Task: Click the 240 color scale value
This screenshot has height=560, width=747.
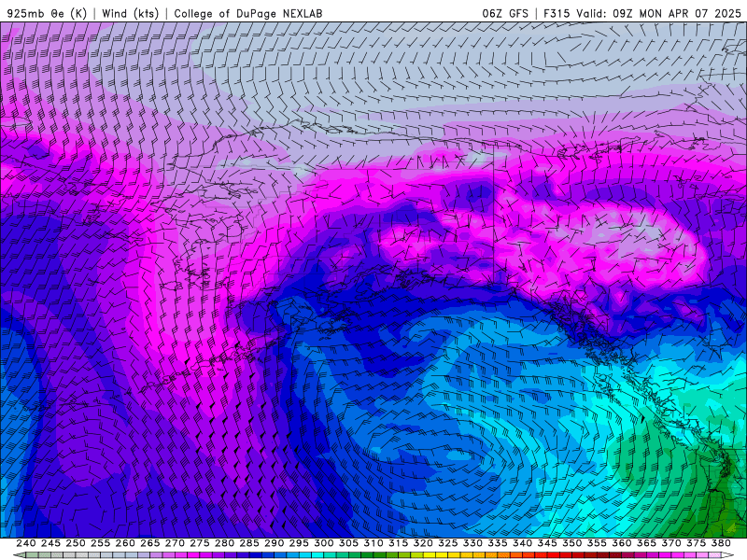Action: click(x=26, y=543)
